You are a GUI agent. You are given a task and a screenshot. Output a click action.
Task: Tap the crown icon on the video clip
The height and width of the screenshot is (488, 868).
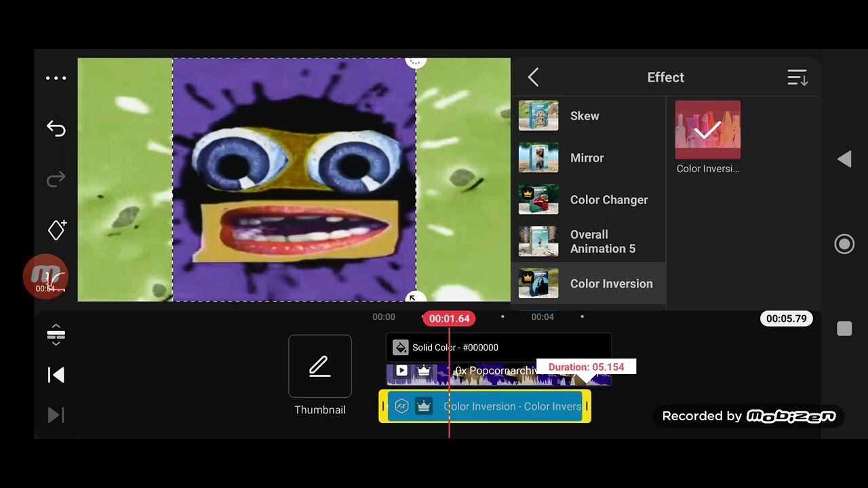point(424,370)
